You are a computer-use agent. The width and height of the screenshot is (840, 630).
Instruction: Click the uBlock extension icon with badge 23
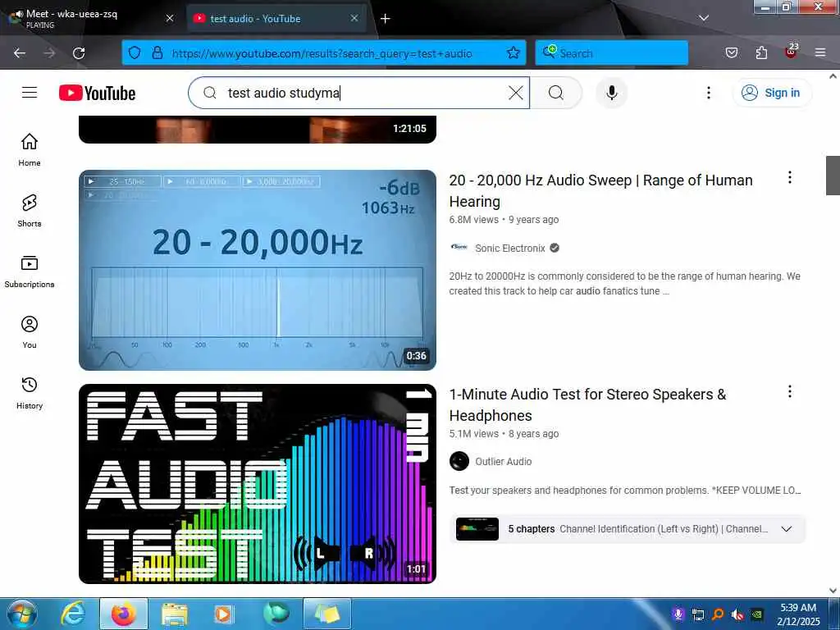pos(791,52)
